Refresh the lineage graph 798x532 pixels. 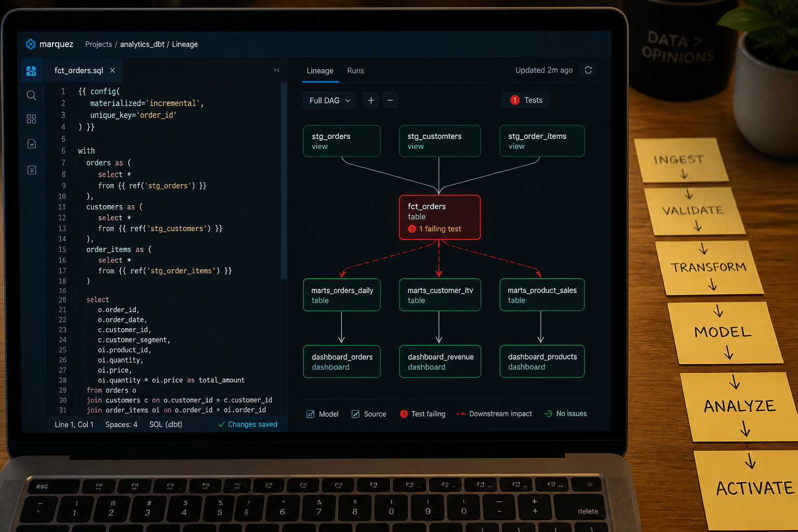[588, 70]
